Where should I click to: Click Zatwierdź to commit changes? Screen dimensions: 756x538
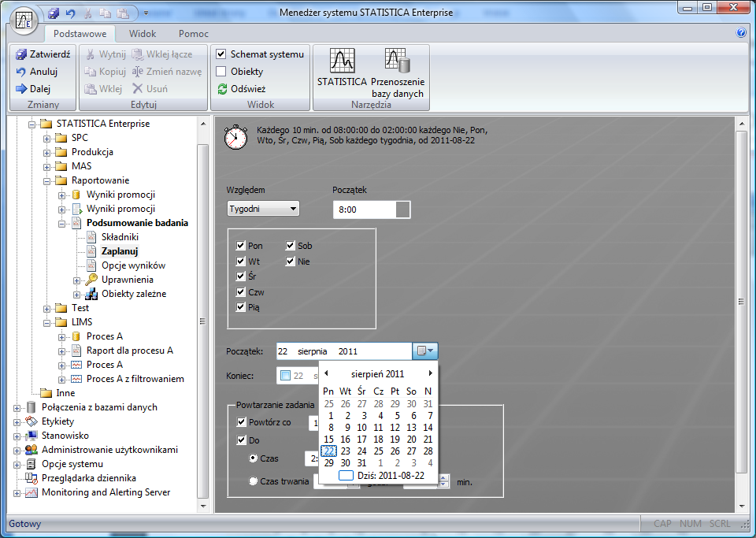[43, 54]
